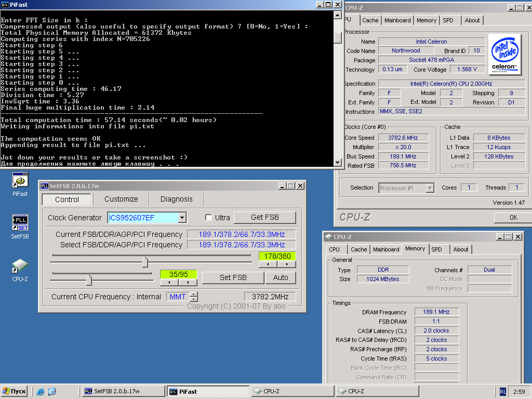Select CPU tab in lower CPU-Z window
Viewport: 532px width, 399px height.
click(x=334, y=249)
